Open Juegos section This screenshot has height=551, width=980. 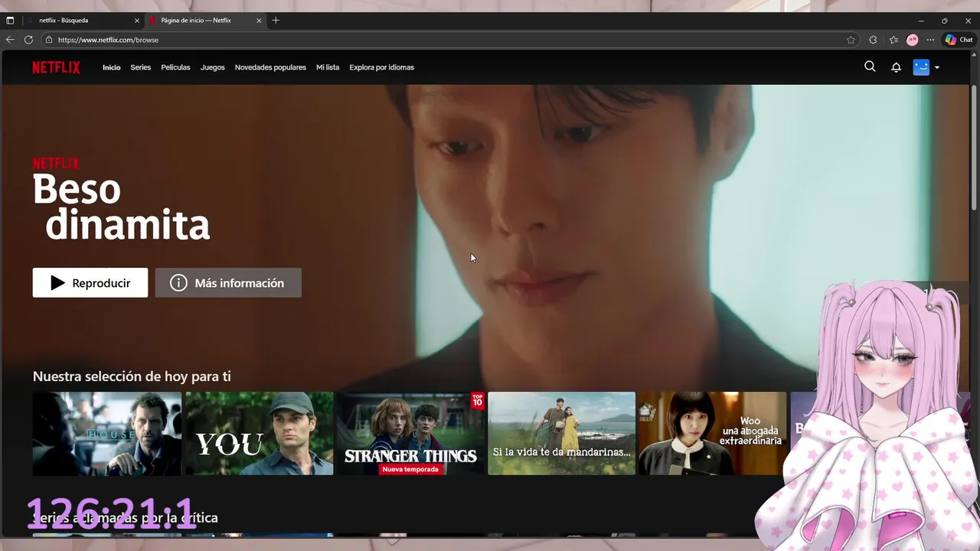click(x=213, y=67)
